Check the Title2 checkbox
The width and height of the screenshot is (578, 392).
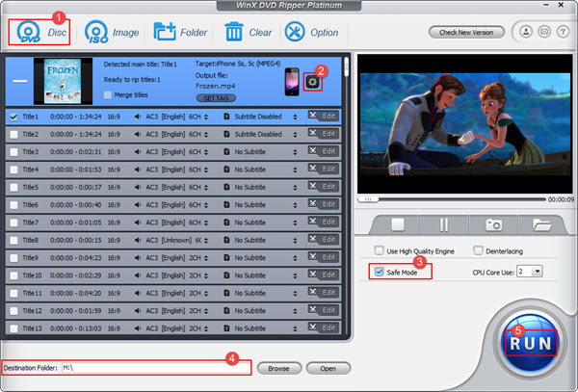coord(13,135)
